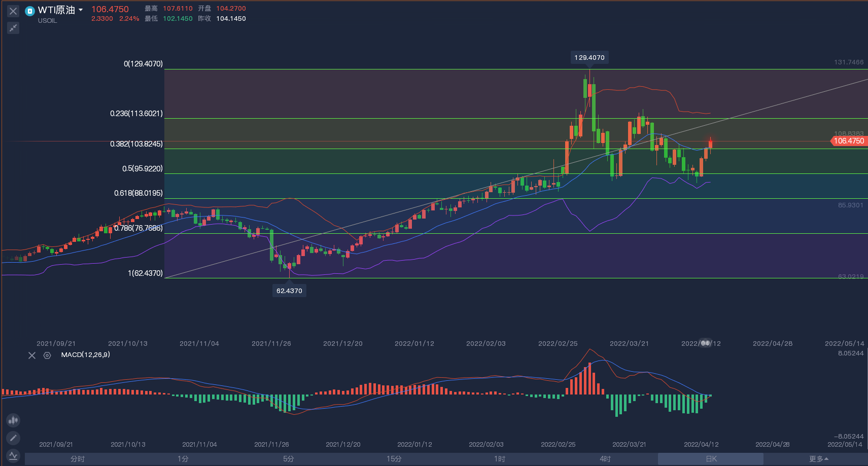Open the indicators wave-line icon

pos(13,455)
